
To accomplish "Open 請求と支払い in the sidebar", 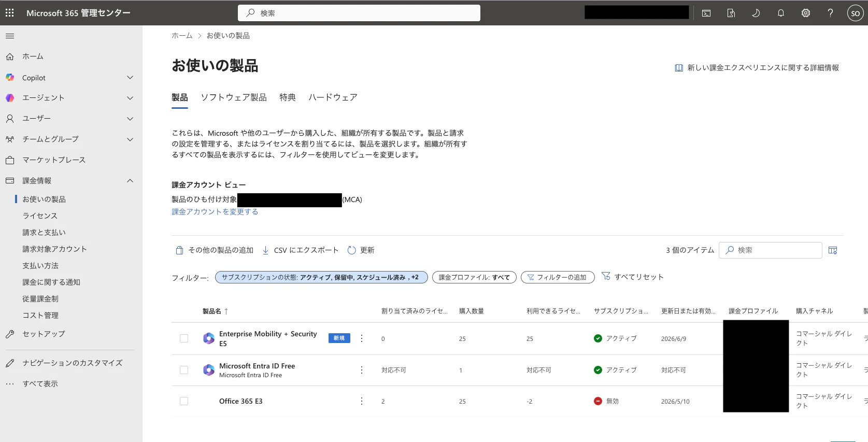I will pyautogui.click(x=44, y=233).
